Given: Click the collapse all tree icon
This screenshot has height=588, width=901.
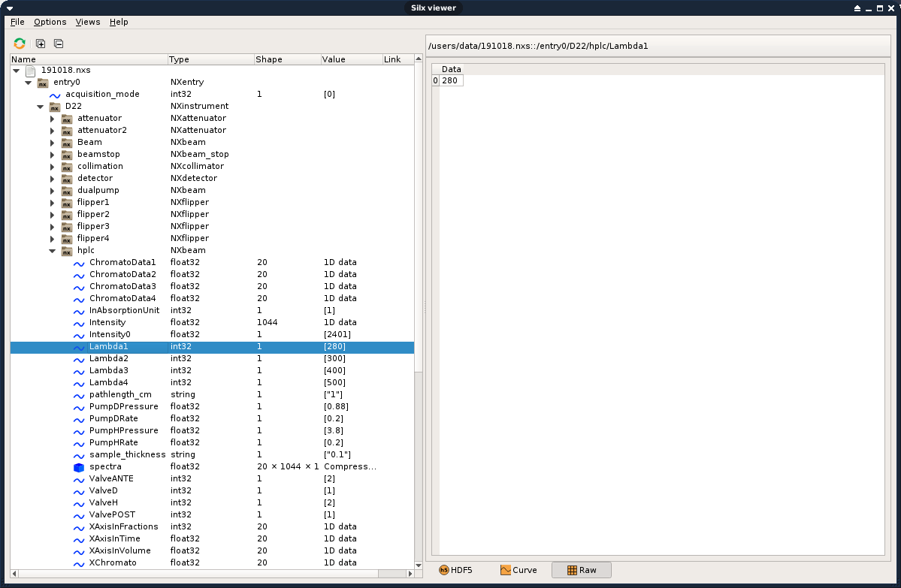Looking at the screenshot, I should [59, 44].
